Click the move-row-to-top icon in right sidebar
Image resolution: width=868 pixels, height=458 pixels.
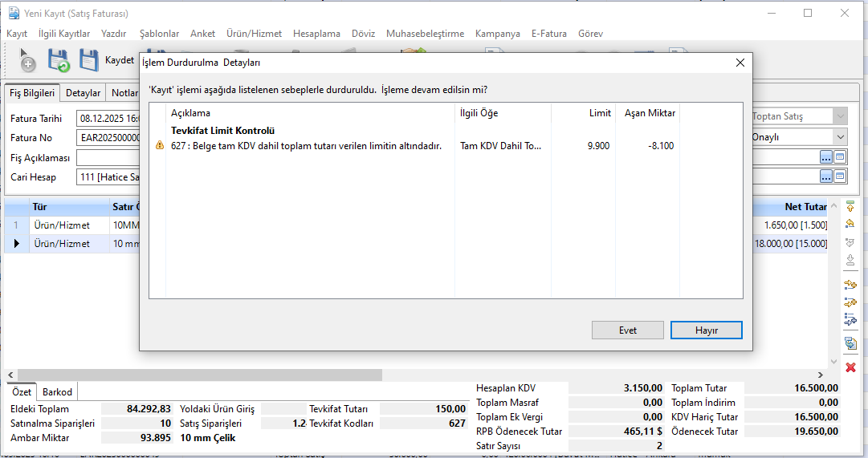click(850, 206)
